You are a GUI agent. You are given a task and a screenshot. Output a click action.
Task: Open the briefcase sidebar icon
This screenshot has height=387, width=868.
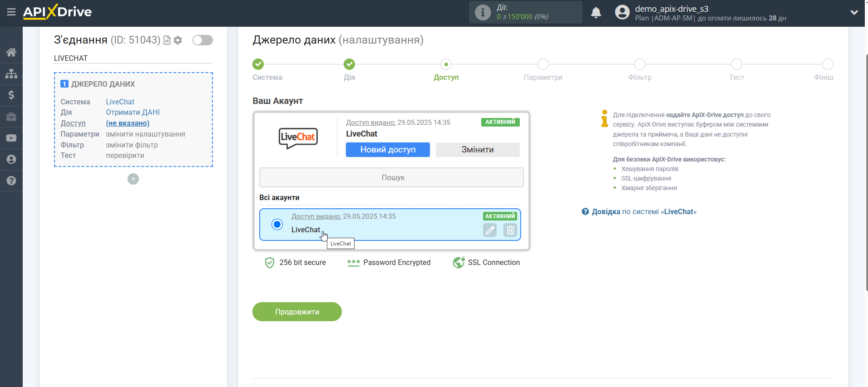coord(11,117)
